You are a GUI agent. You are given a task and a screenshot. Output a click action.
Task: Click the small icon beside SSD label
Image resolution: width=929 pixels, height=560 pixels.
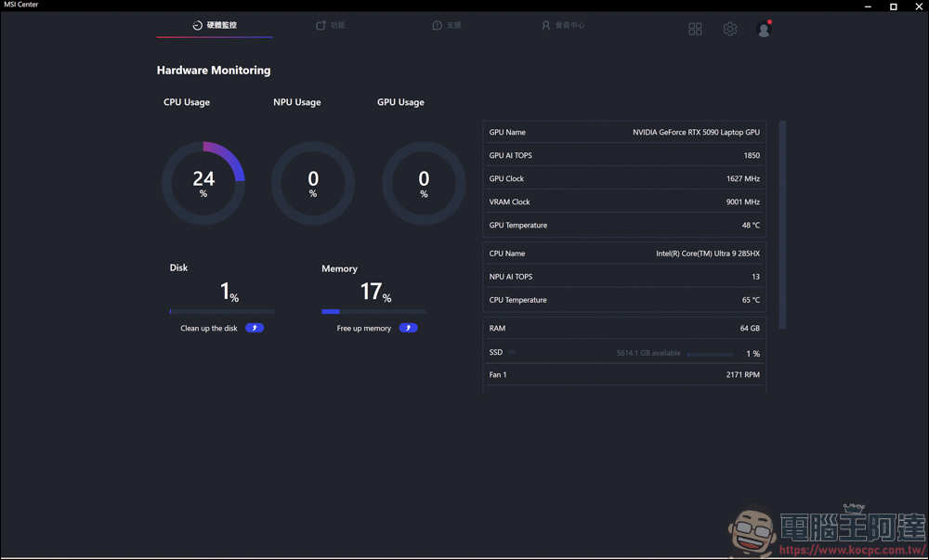pyautogui.click(x=512, y=353)
